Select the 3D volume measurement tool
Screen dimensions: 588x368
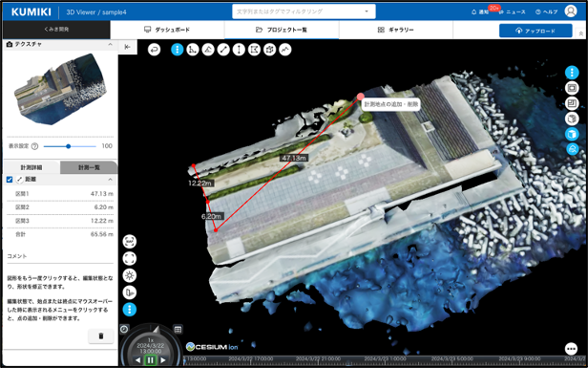point(269,50)
